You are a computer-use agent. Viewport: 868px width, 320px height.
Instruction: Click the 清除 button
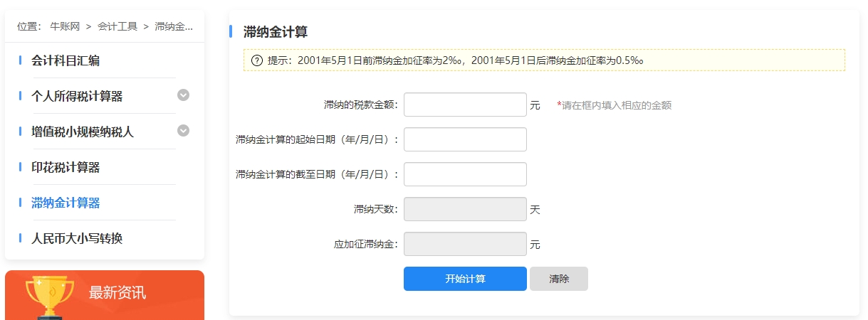tap(559, 279)
